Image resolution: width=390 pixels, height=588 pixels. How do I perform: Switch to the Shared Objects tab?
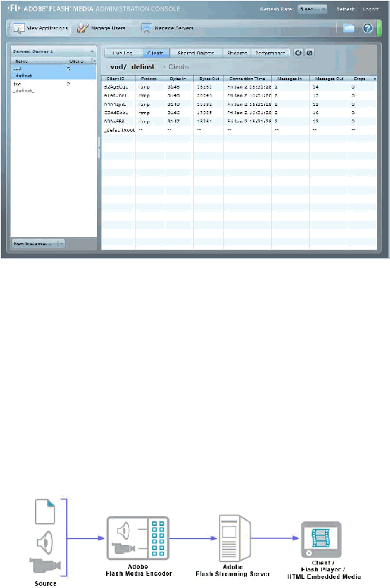pos(196,53)
